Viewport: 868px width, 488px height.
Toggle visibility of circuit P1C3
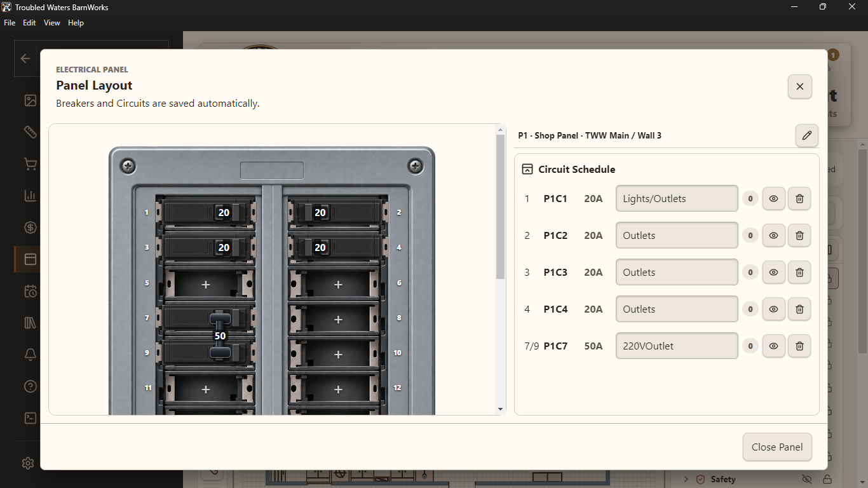pos(774,272)
